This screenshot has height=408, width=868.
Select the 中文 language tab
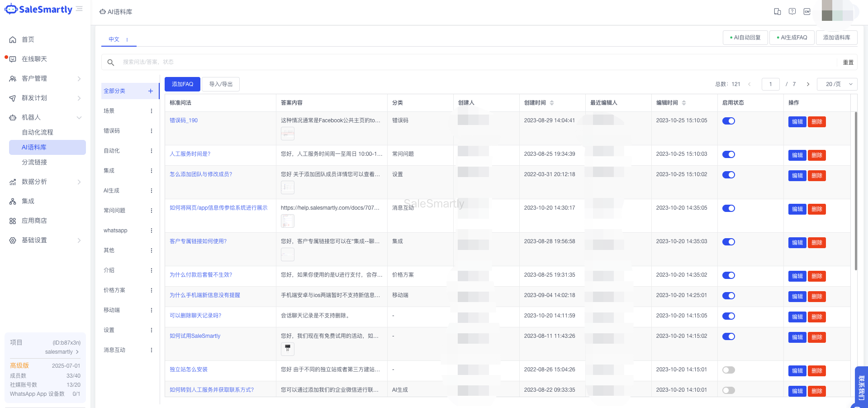(114, 39)
